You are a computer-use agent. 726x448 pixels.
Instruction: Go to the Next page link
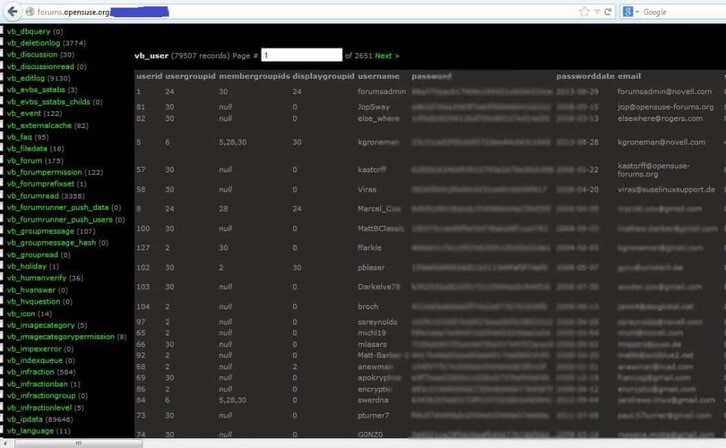pyautogui.click(x=387, y=56)
